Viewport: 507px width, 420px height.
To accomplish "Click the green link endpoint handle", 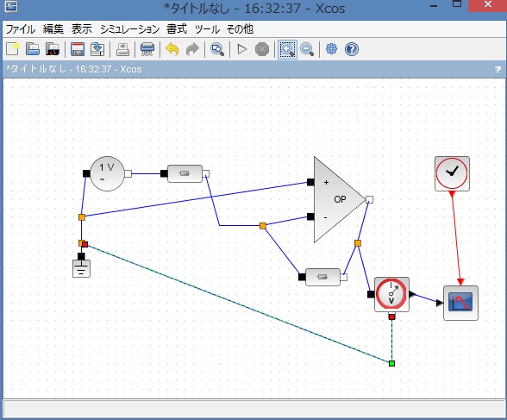I will coord(391,363).
